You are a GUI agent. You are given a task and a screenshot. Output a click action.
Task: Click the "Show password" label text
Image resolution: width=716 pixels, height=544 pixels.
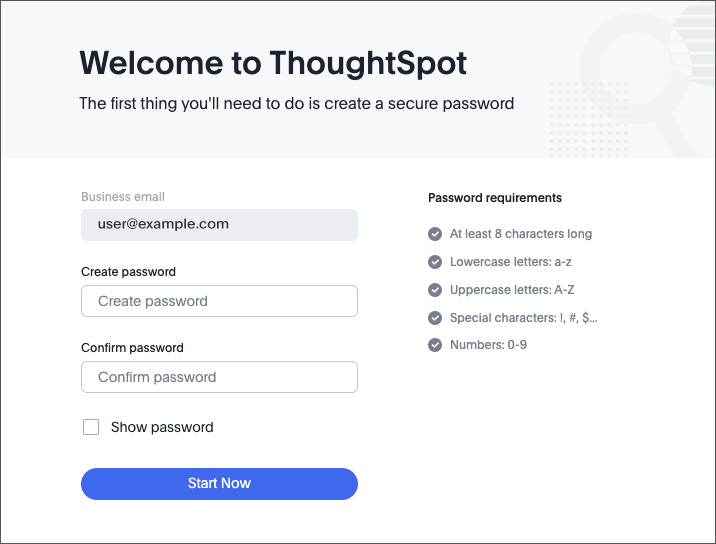point(162,427)
